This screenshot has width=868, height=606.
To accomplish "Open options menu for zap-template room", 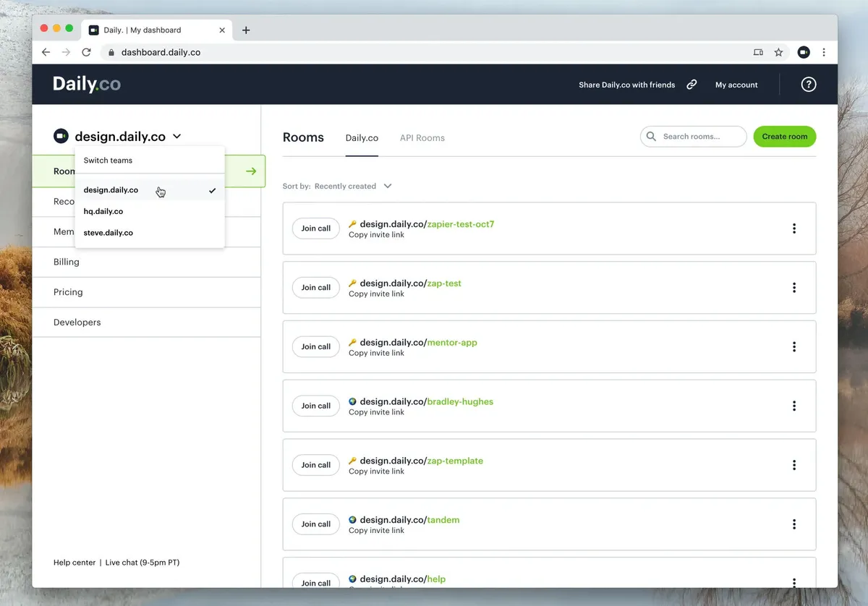I will pos(794,466).
